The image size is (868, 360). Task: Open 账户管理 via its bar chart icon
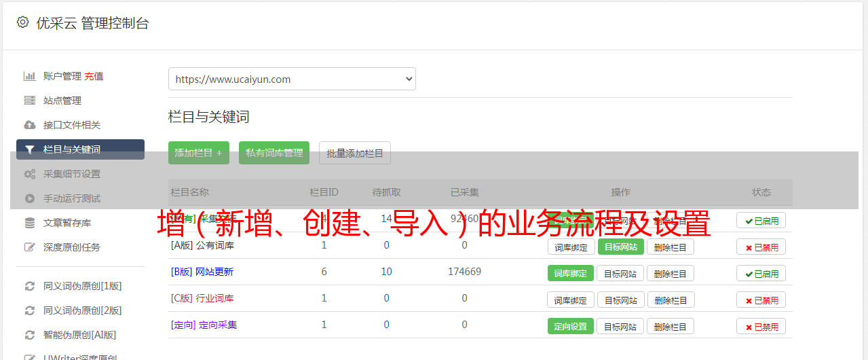(29, 76)
